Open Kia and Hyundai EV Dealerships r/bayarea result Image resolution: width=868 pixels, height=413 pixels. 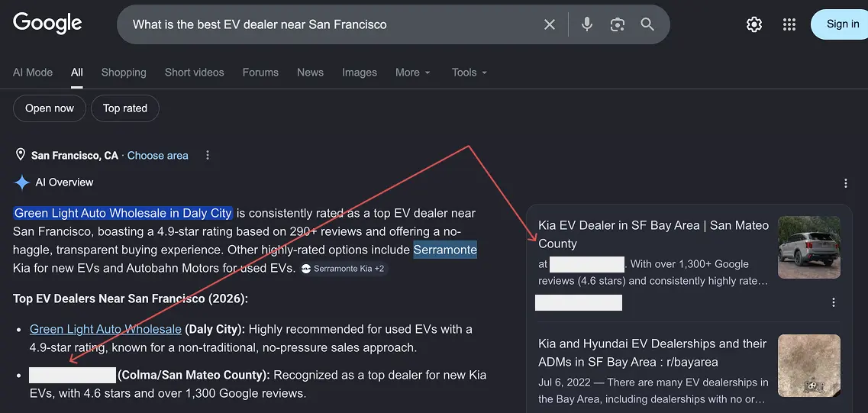pos(653,353)
